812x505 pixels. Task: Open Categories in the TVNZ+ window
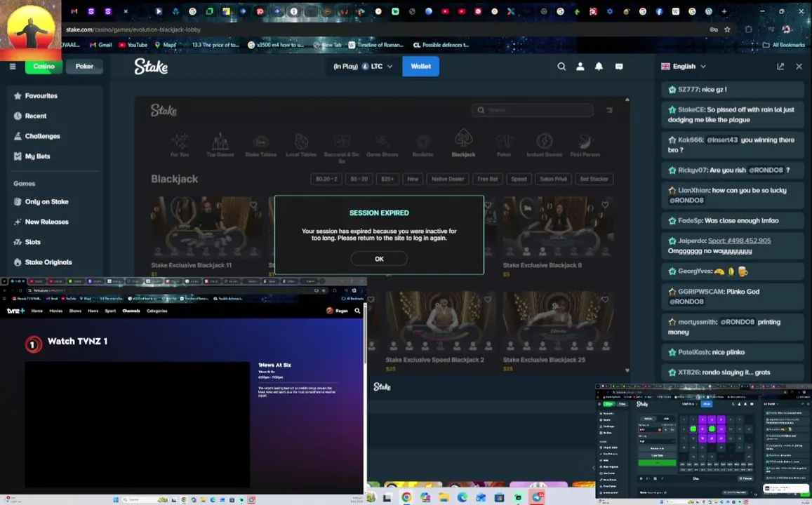click(157, 311)
